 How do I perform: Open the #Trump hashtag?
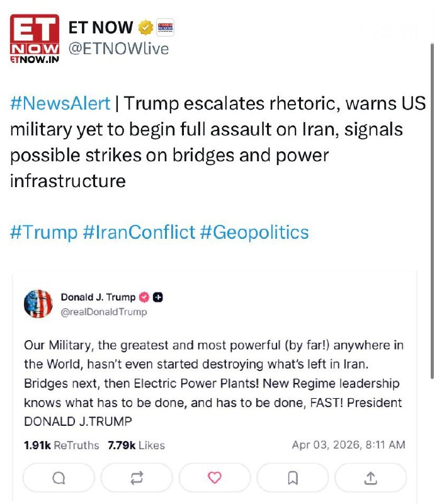coord(43,232)
